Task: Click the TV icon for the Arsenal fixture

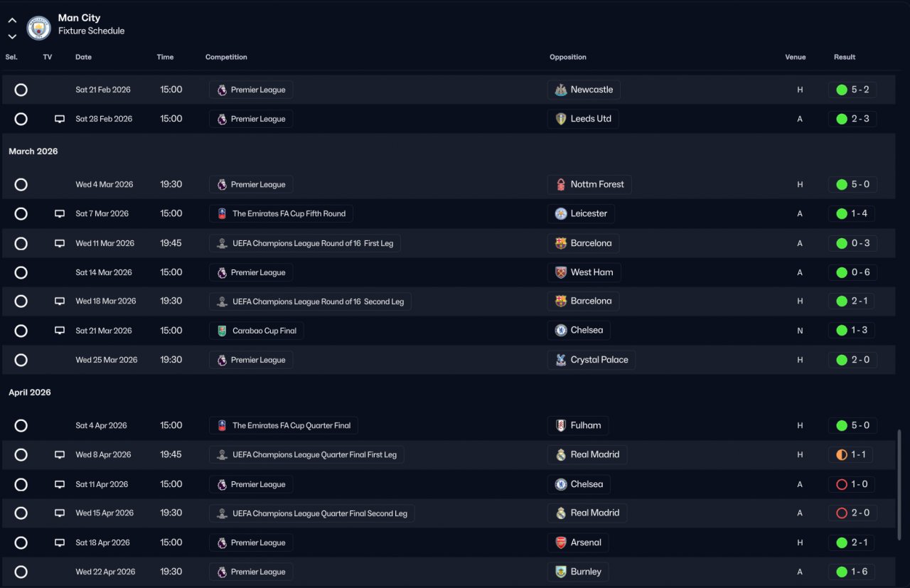Action: (60, 542)
